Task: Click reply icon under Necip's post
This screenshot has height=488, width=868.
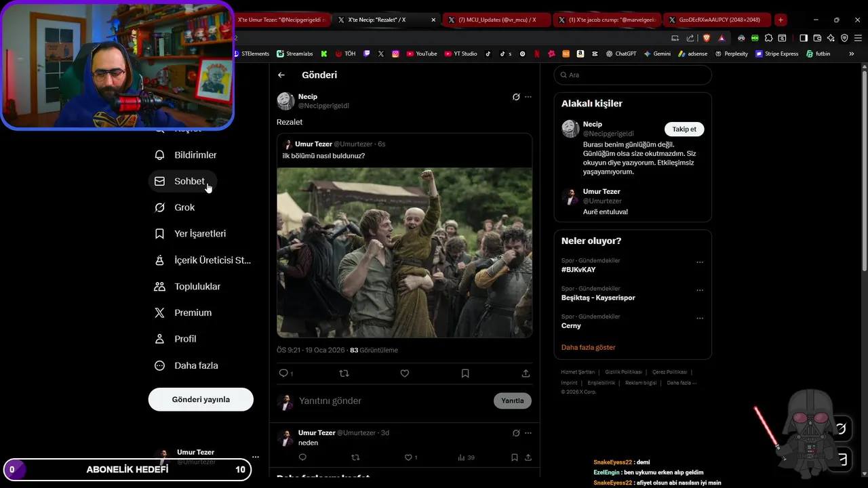Action: (x=283, y=373)
